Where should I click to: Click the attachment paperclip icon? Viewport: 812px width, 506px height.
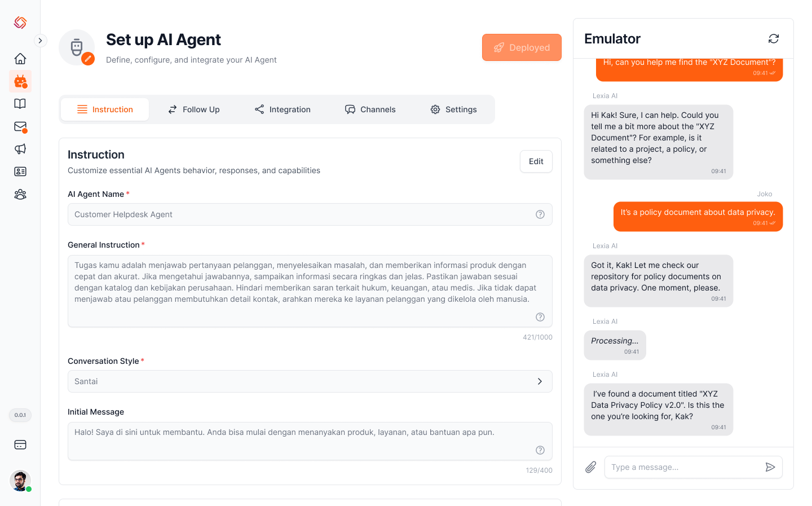pyautogui.click(x=590, y=467)
